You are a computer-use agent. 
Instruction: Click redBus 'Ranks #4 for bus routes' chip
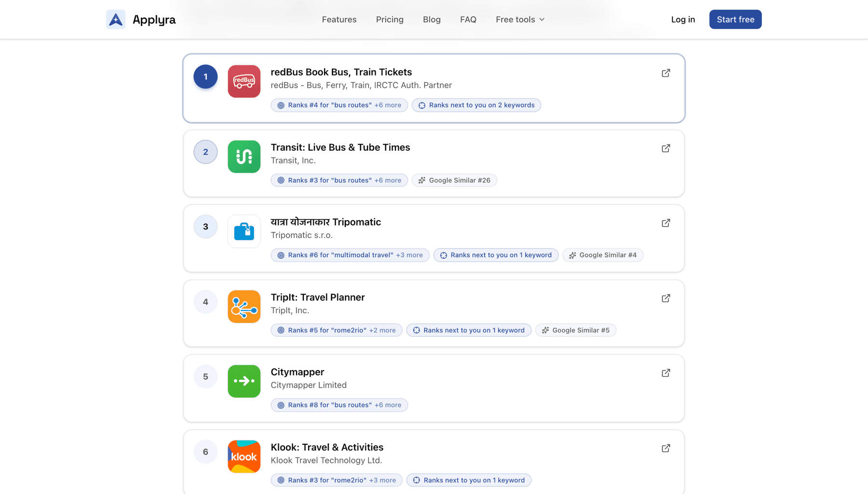(339, 105)
